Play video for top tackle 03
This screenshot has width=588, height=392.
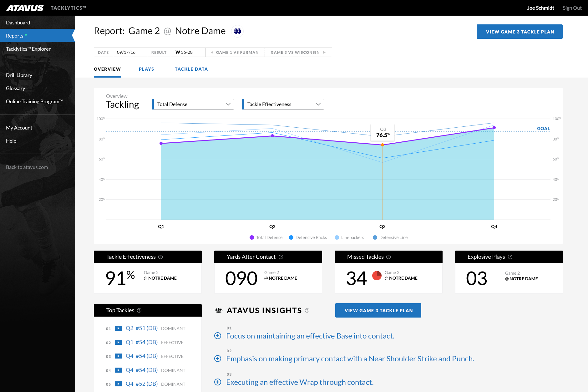(118, 356)
